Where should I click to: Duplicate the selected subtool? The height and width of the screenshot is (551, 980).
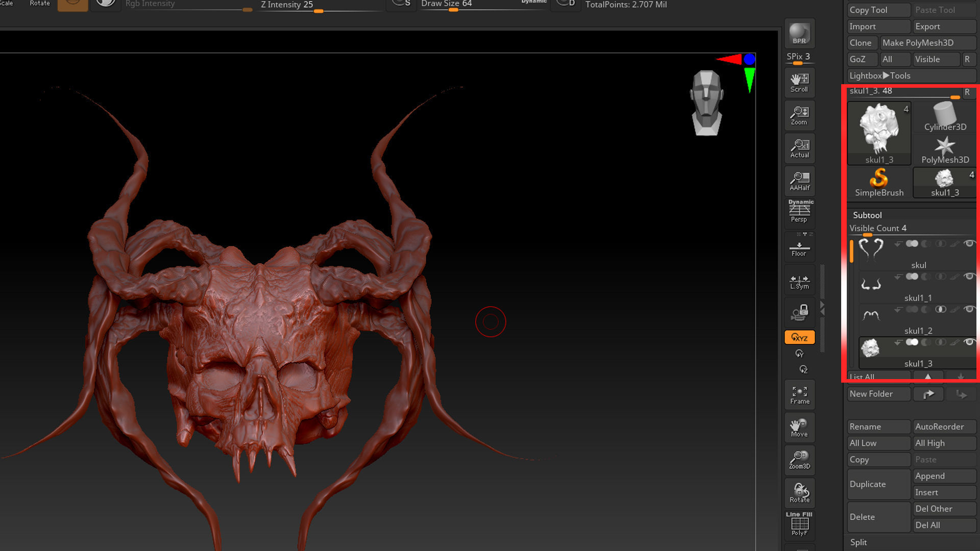click(879, 484)
